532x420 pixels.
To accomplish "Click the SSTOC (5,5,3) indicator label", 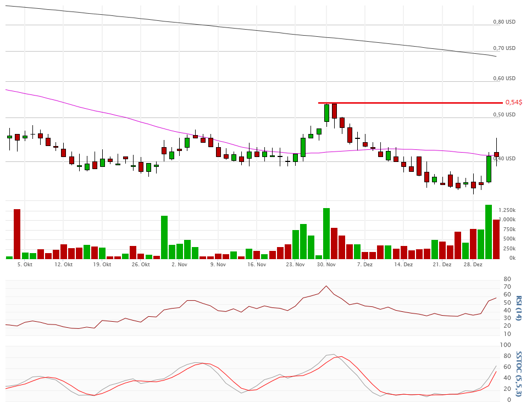I will click(518, 373).
